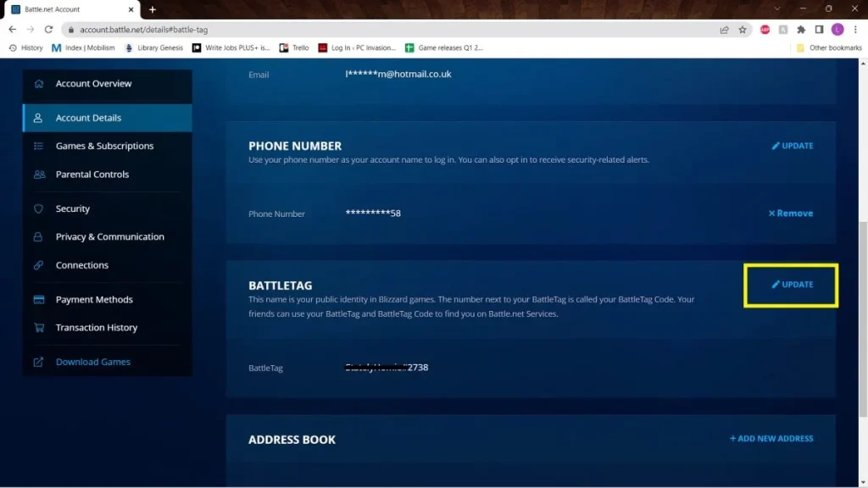Click the ADDRESS BOOK heading

[292, 440]
